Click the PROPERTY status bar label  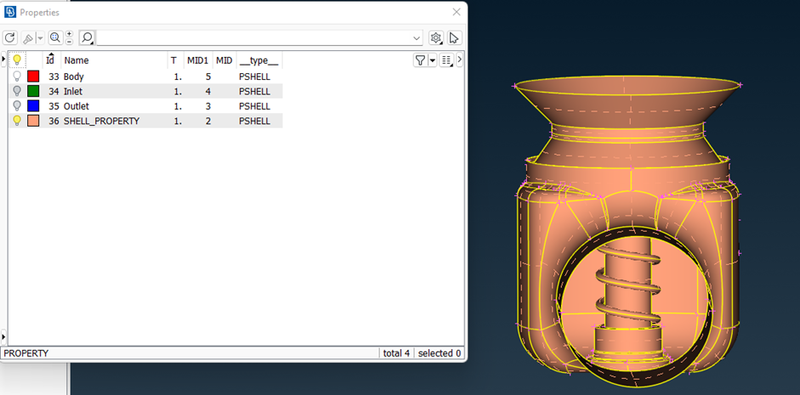coord(26,353)
